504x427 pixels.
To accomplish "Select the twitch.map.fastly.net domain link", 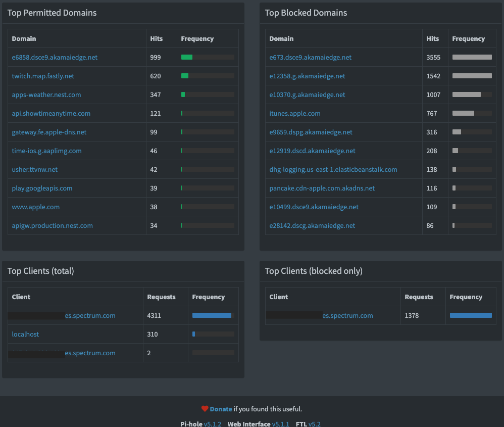I will click(x=43, y=76).
